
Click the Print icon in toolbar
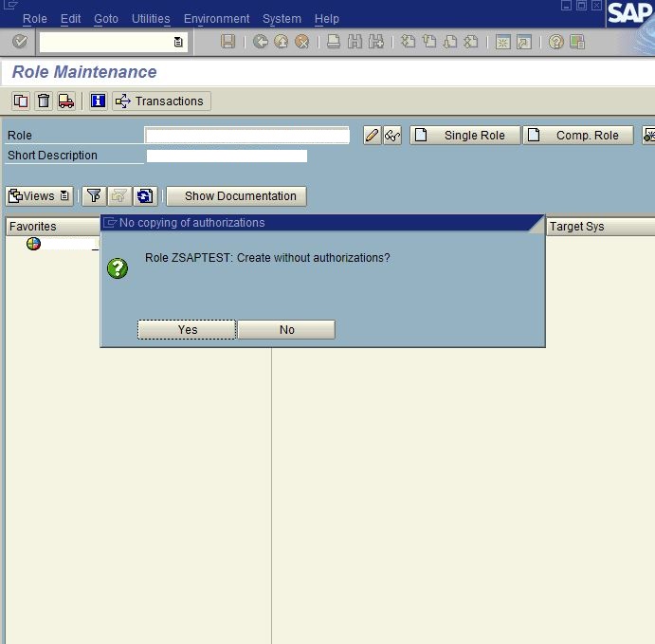click(x=334, y=42)
